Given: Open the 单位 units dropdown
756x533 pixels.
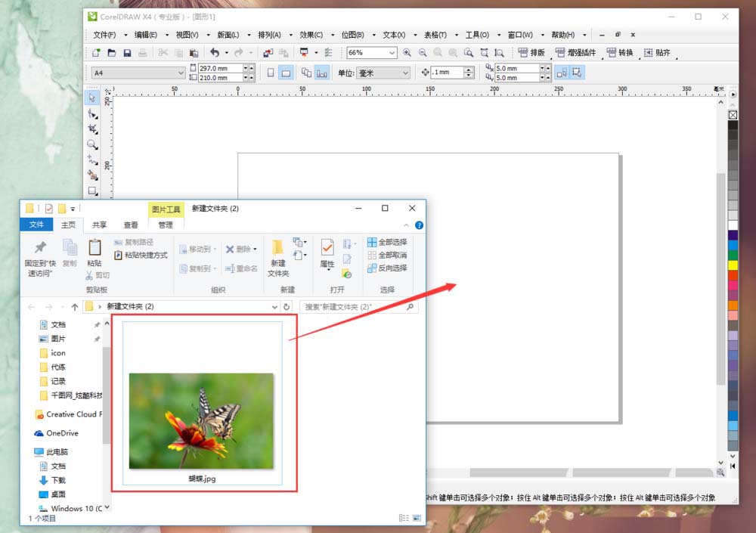Looking at the screenshot, I should 405,73.
